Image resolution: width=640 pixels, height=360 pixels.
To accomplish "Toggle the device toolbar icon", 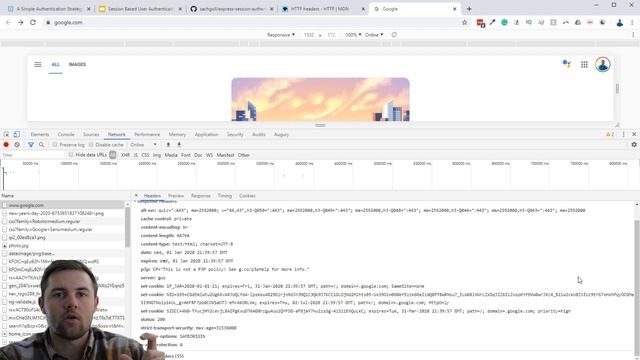I will pyautogui.click(x=16, y=134).
